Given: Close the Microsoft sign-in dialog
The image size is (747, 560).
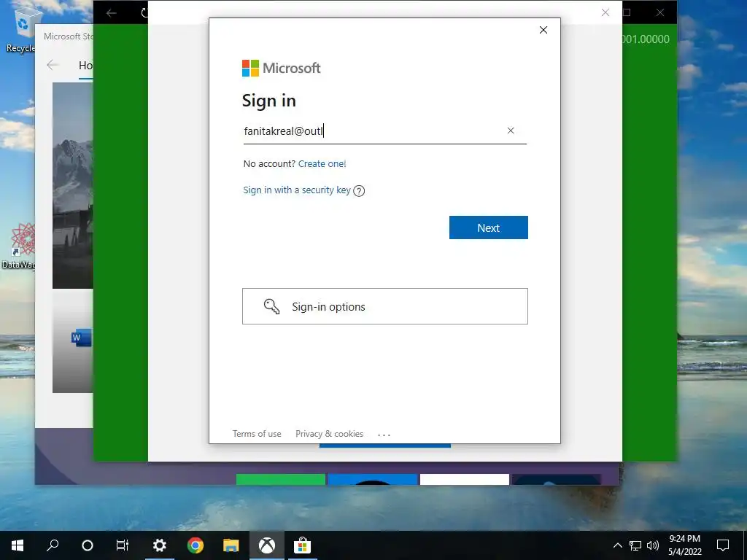Looking at the screenshot, I should pyautogui.click(x=543, y=30).
